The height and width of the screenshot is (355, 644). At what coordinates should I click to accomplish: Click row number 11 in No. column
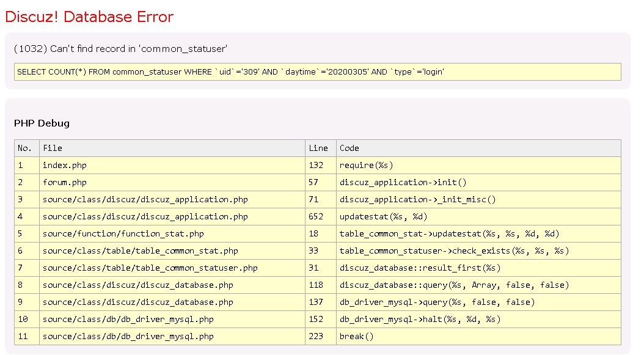[x=27, y=337]
